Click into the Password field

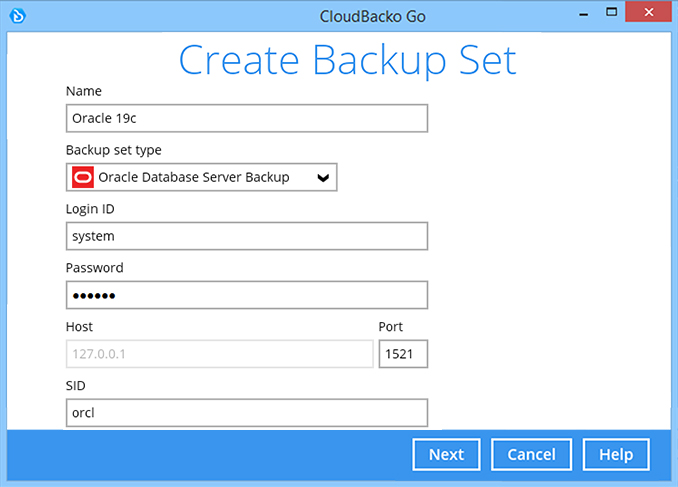click(247, 295)
